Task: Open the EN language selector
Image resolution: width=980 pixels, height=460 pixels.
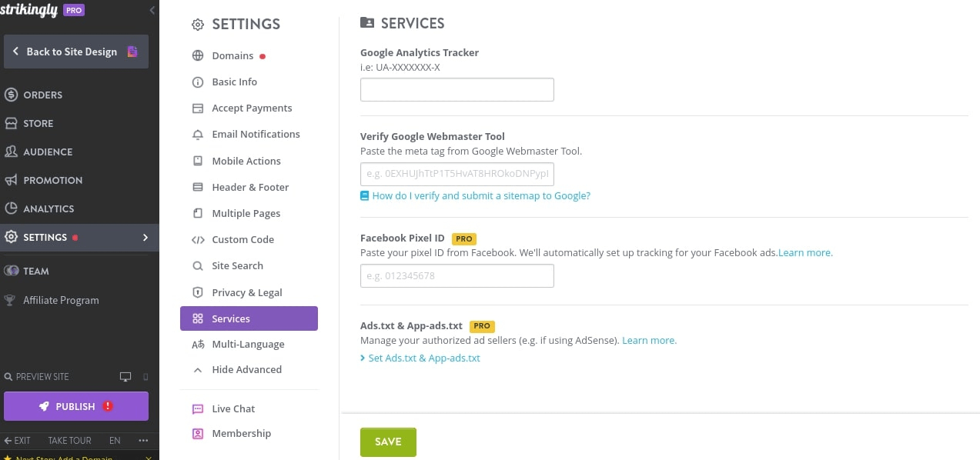Action: (x=114, y=441)
